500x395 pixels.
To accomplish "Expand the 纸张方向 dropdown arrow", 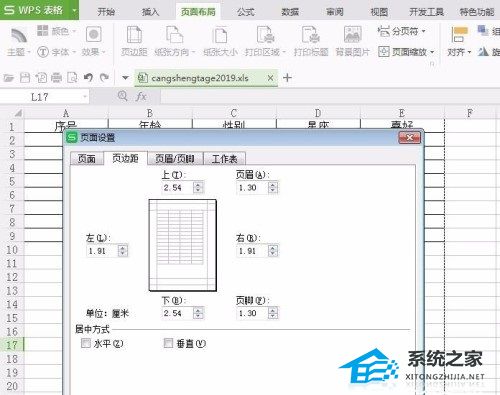I will 193,52.
